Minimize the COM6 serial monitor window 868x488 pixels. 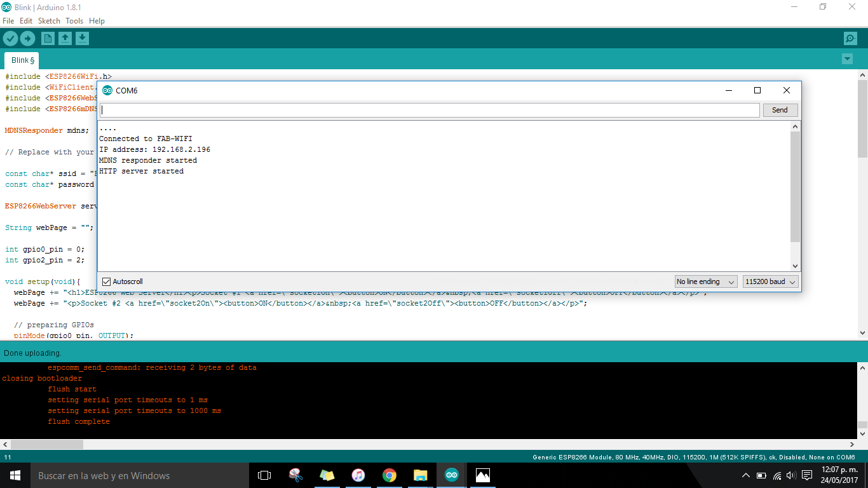pos(728,90)
